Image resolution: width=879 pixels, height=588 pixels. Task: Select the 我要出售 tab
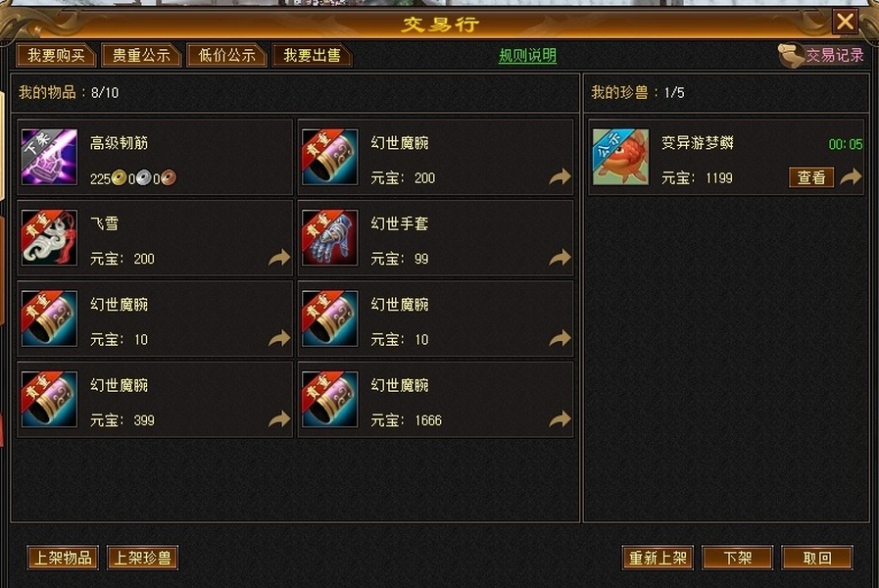(312, 55)
